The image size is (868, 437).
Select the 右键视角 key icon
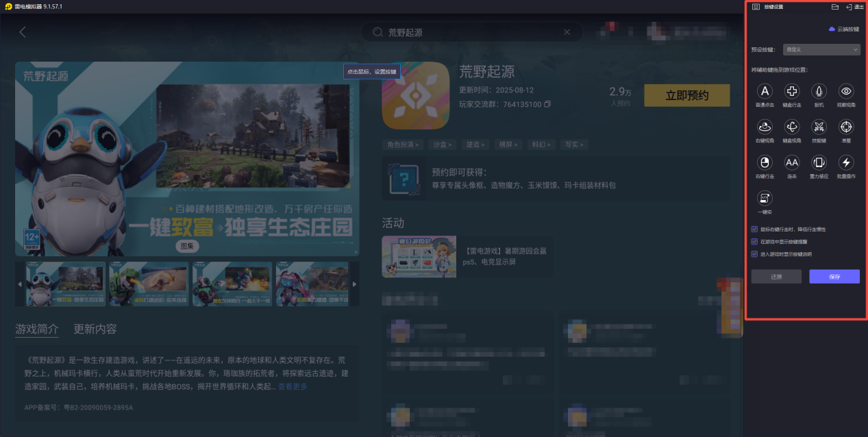765,127
